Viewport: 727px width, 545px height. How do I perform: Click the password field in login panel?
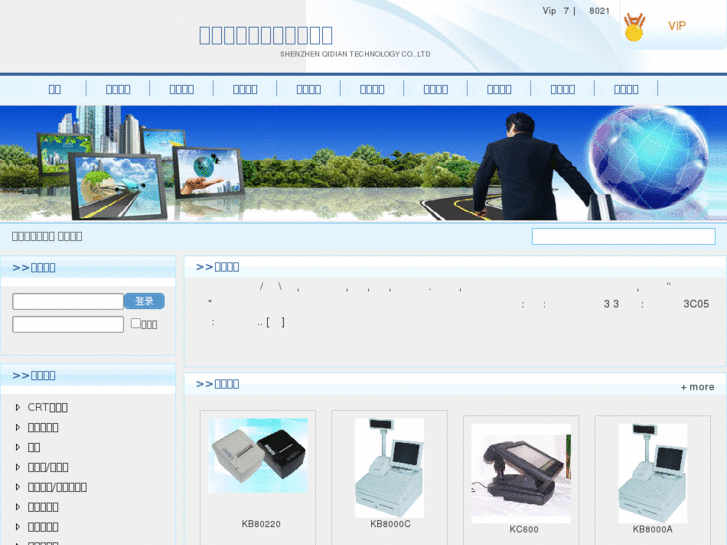[x=68, y=324]
